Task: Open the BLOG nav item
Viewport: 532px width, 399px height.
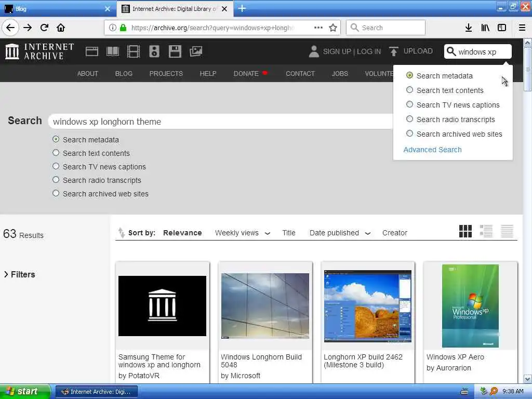Action: click(124, 74)
